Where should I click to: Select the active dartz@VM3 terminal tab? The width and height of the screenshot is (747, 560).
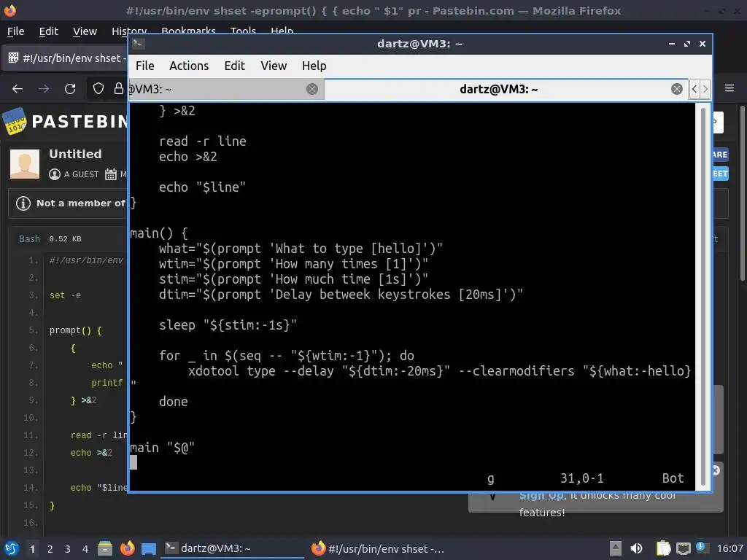[x=506, y=89]
